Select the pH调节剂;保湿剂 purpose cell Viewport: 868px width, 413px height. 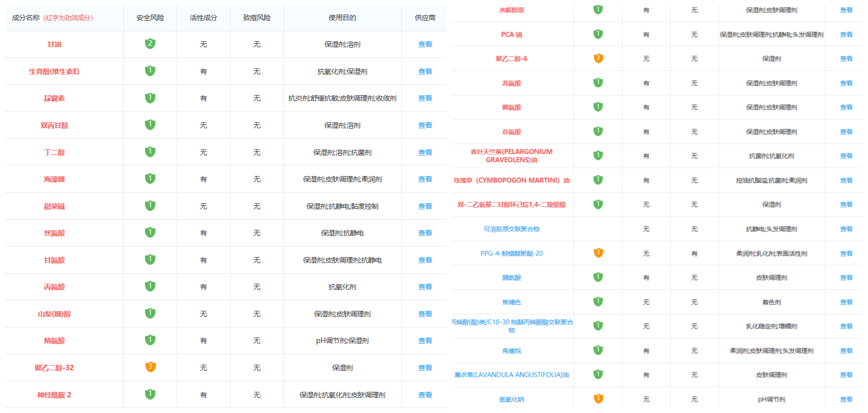pos(342,341)
